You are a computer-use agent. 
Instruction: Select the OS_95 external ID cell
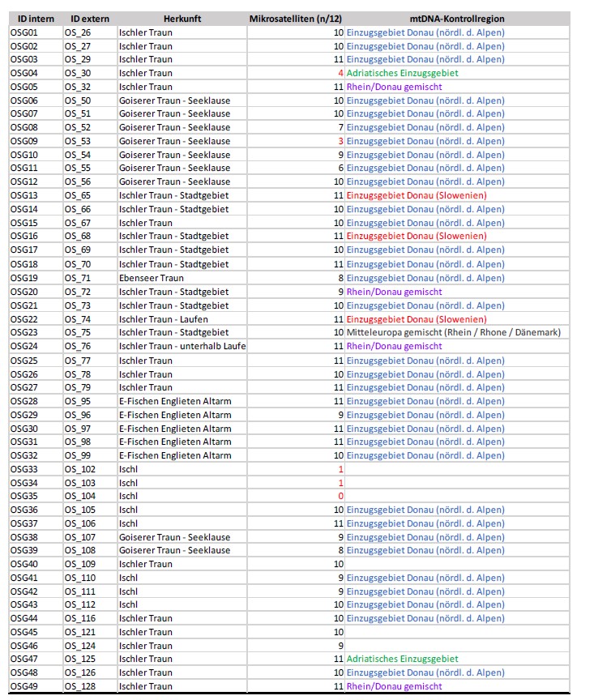79,401
